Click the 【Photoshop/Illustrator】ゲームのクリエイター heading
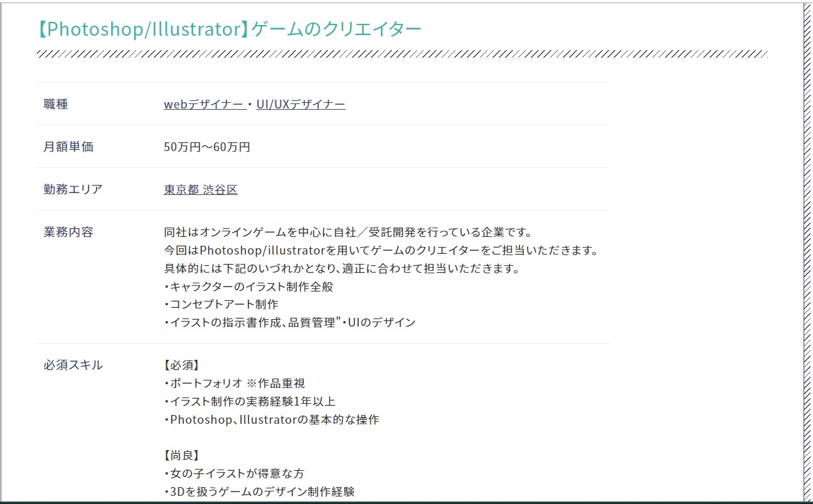Image resolution: width=813 pixels, height=504 pixels. coord(230,29)
